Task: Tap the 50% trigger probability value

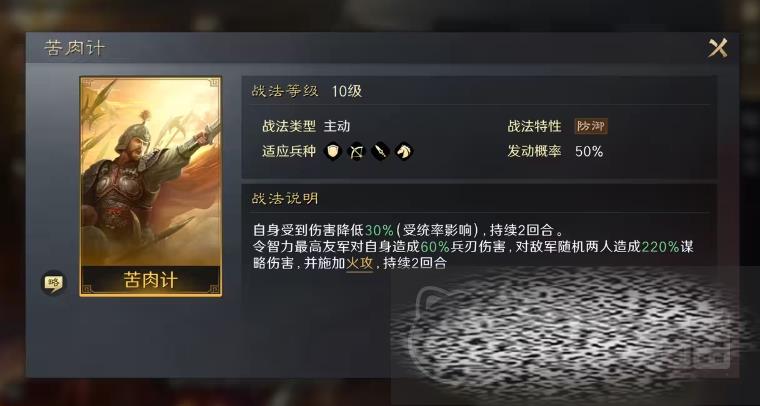Action: [x=589, y=152]
